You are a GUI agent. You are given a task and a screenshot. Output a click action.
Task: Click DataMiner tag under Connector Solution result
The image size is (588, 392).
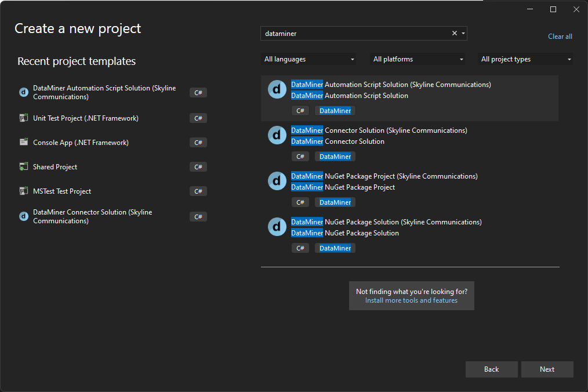(335, 157)
